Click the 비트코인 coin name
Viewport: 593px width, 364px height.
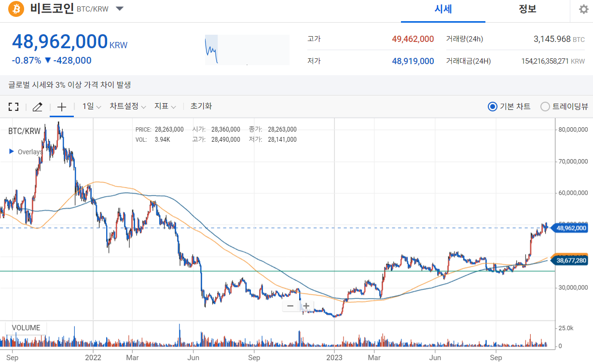click(x=51, y=9)
